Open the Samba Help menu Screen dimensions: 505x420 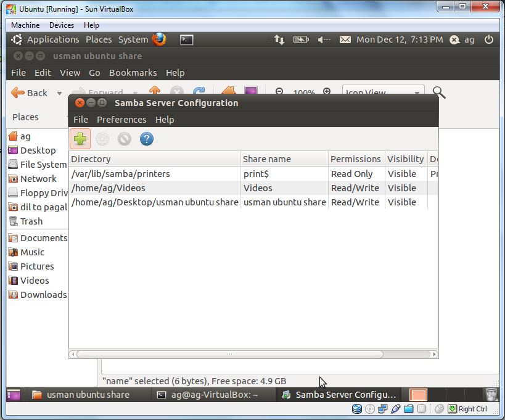165,120
